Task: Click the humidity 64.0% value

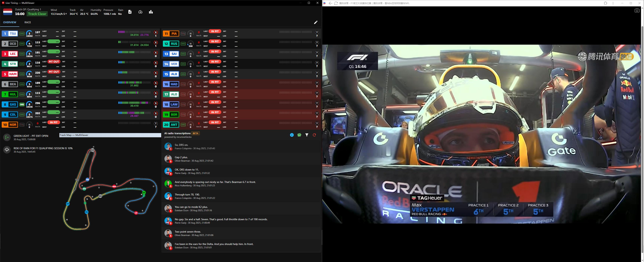Action: (94, 14)
